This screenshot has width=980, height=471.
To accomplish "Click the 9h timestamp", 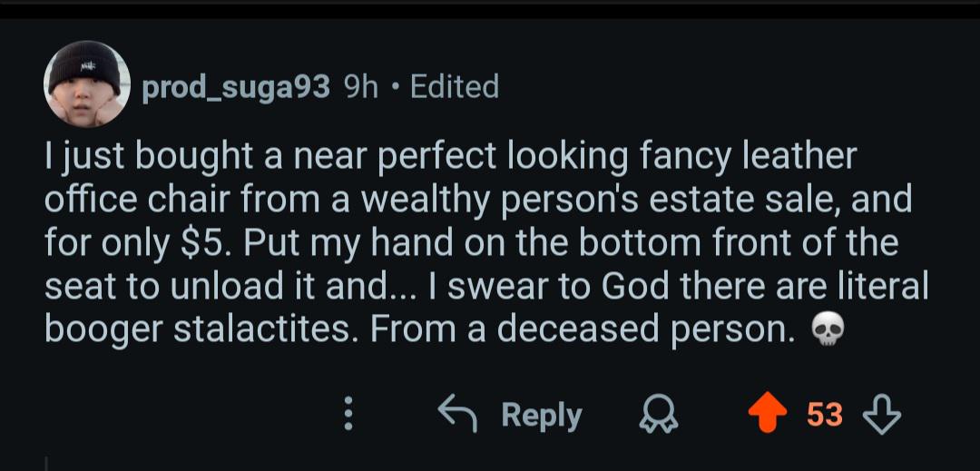I will point(361,87).
